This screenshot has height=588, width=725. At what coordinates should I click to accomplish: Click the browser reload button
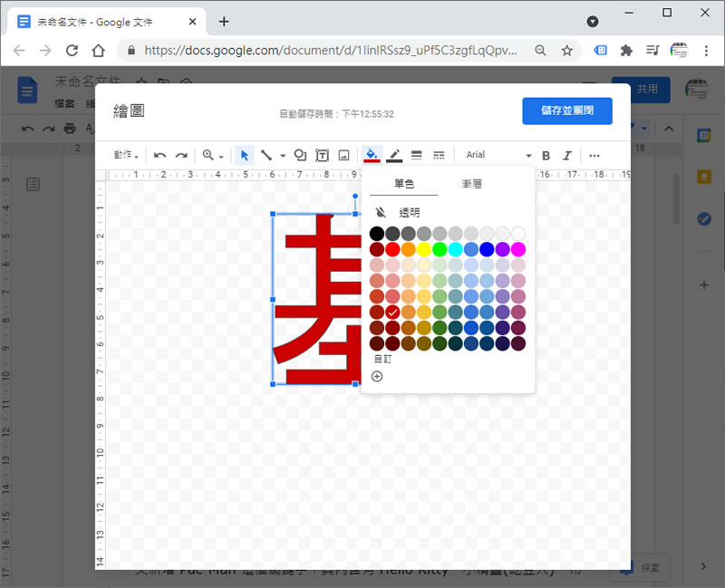coord(72,50)
